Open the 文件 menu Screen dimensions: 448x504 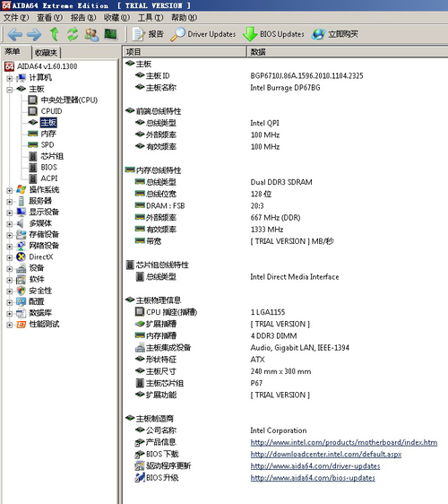click(16, 18)
